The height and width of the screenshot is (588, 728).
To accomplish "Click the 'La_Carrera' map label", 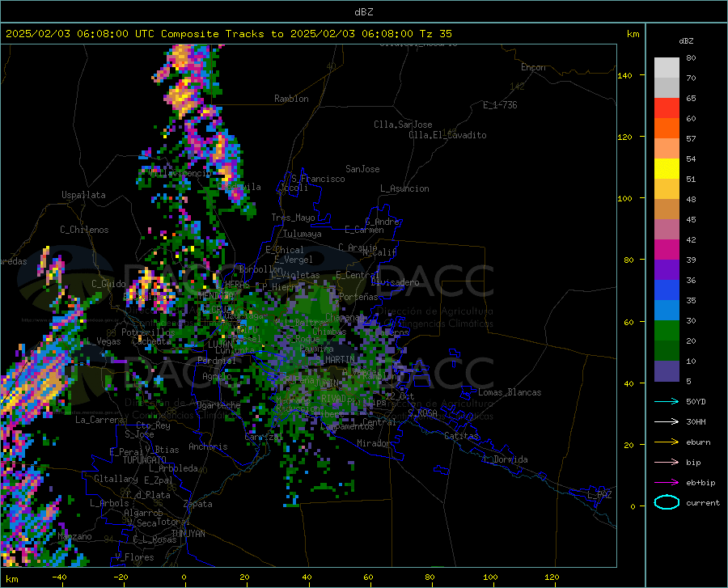I will pos(99,420).
